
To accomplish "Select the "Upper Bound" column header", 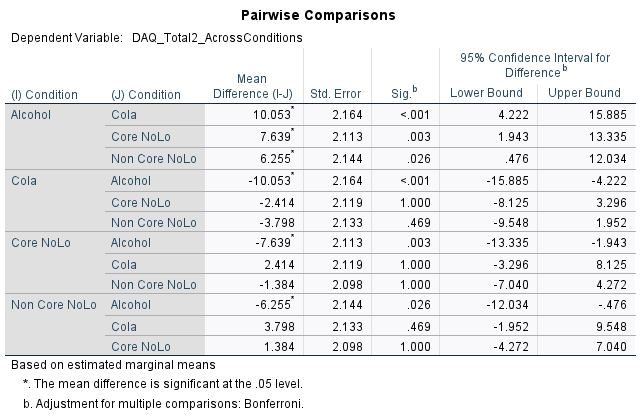I will coord(586,94).
